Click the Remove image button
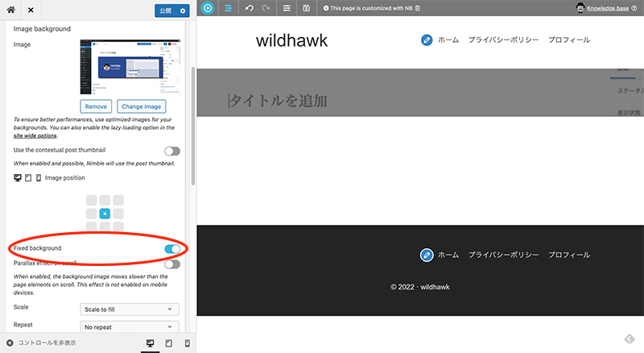The height and width of the screenshot is (353, 644). (96, 106)
